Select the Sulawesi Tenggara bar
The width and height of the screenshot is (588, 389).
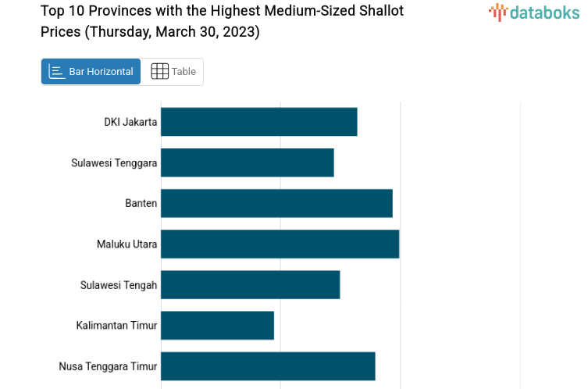247,162
